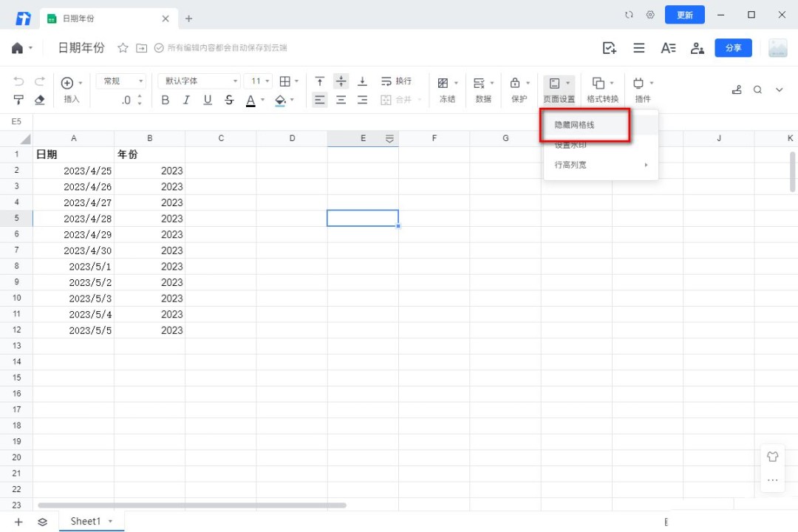Screen dimensions: 798x532
Task: Click the format painter icon
Action: [x=18, y=100]
